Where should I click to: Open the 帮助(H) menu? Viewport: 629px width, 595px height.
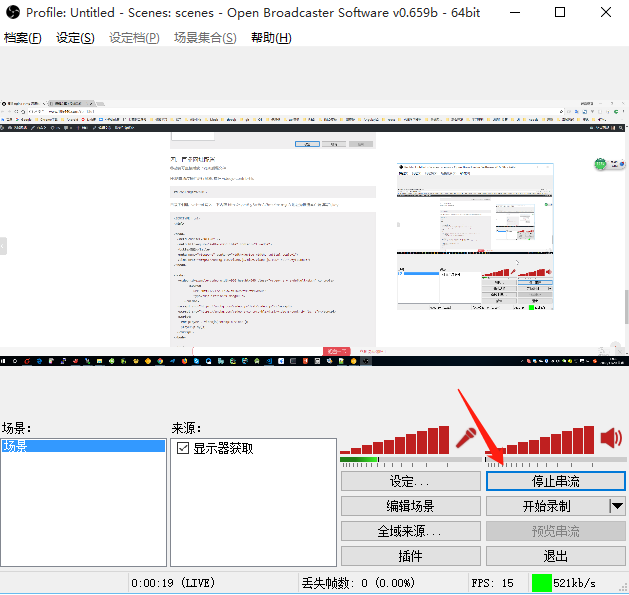click(x=271, y=38)
